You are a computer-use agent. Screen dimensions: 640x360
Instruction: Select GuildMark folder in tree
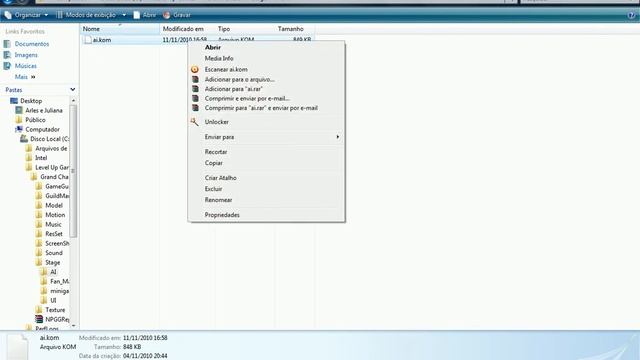pos(57,196)
